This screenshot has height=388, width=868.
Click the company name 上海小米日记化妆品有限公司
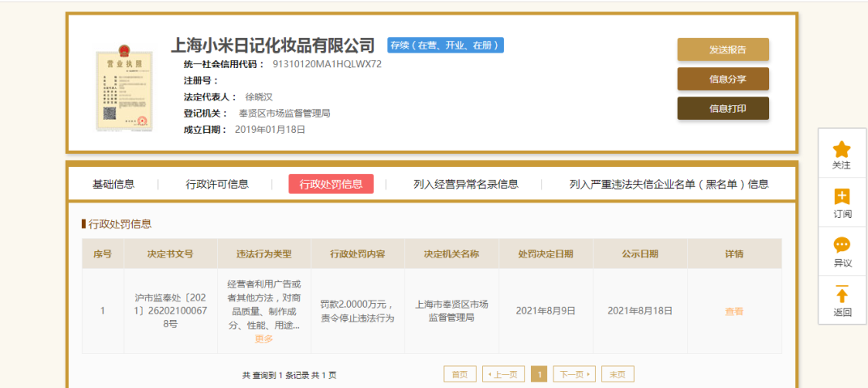(x=273, y=45)
